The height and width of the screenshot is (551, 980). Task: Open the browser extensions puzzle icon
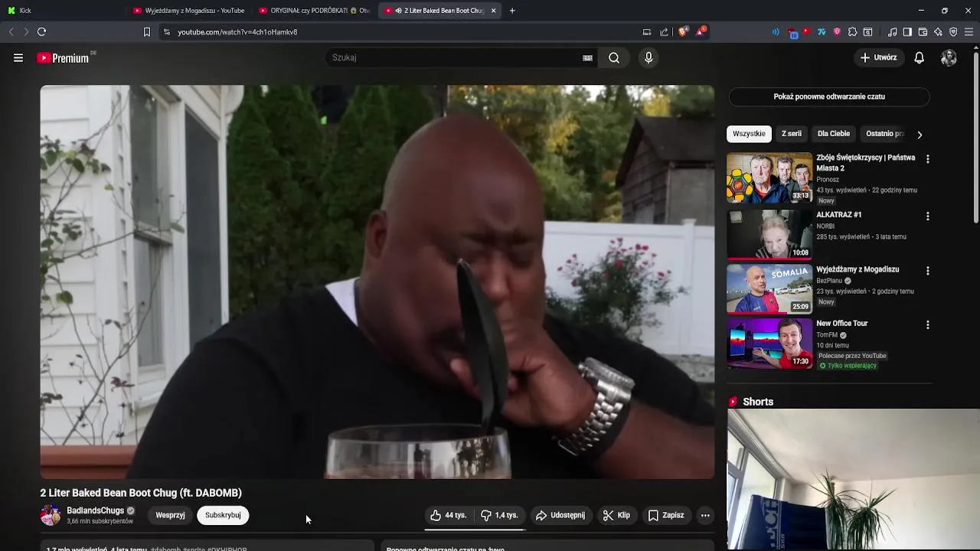pos(852,32)
